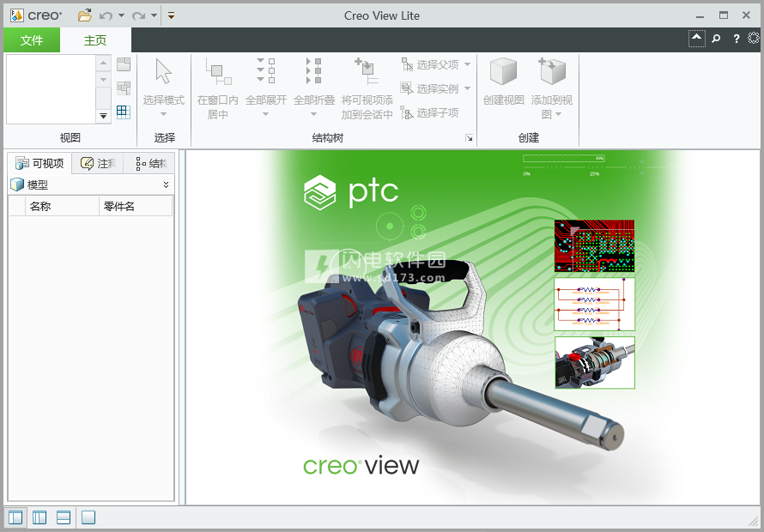Open the Undo history dropdown arrow

click(121, 15)
